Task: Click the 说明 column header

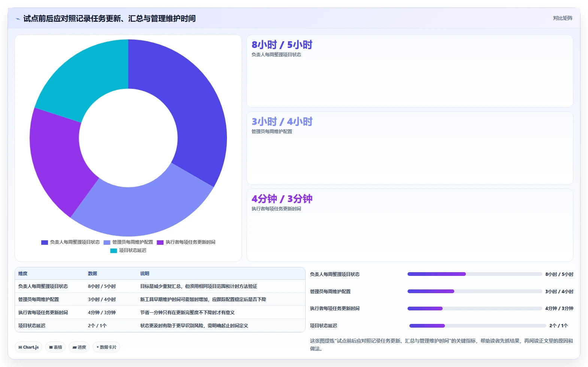Action: 145,274
